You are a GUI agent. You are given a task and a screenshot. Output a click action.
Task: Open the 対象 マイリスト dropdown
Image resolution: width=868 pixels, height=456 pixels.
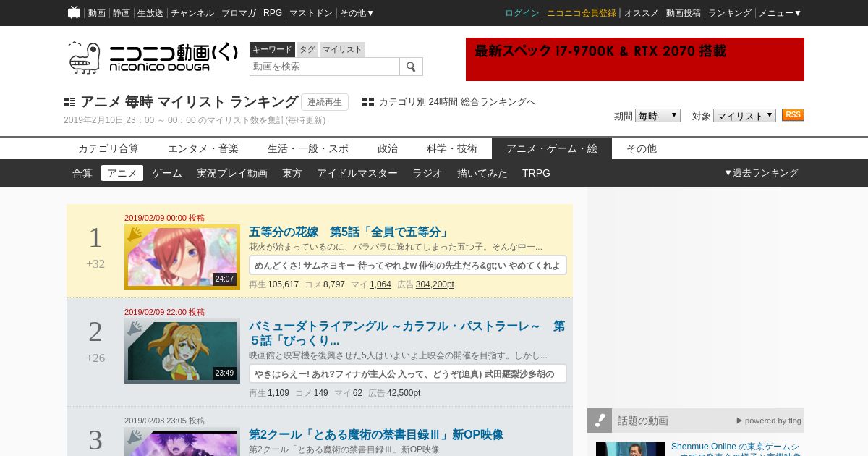744,116
